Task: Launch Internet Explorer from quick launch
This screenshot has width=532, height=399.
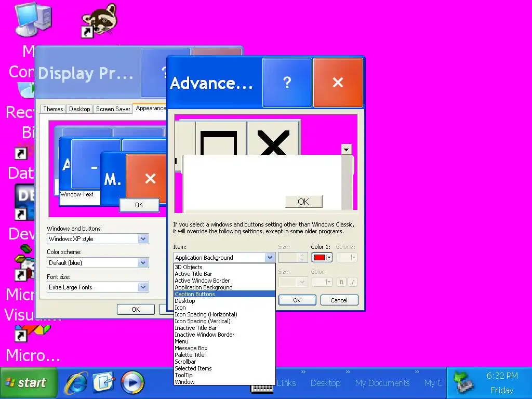Action: [76, 383]
